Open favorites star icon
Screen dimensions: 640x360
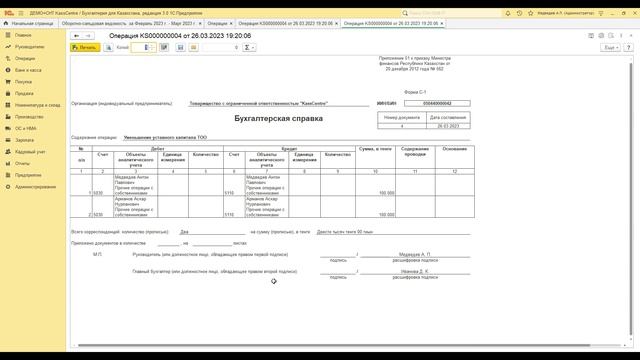click(531, 13)
